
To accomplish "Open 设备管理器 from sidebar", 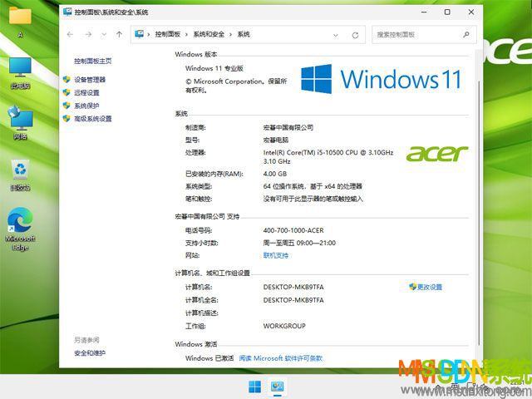I will pos(90,80).
